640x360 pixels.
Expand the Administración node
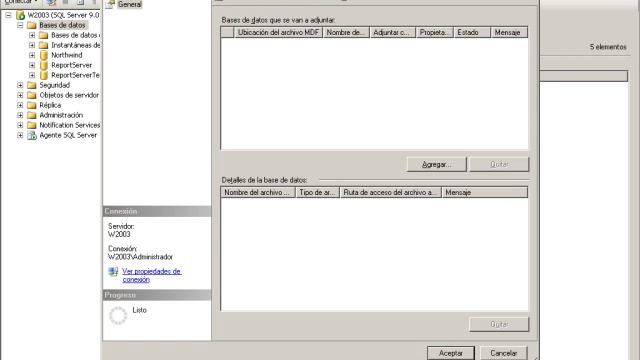20,115
